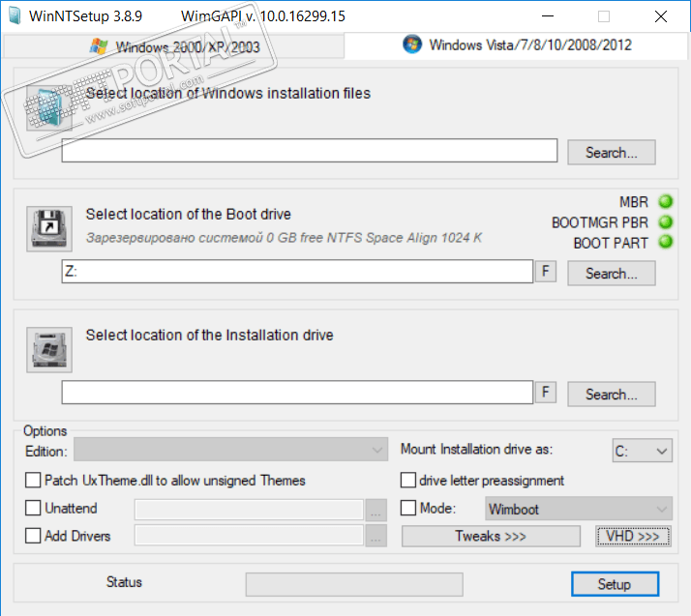The width and height of the screenshot is (691, 616).
Task: Search for Windows installation files location
Action: tap(612, 153)
